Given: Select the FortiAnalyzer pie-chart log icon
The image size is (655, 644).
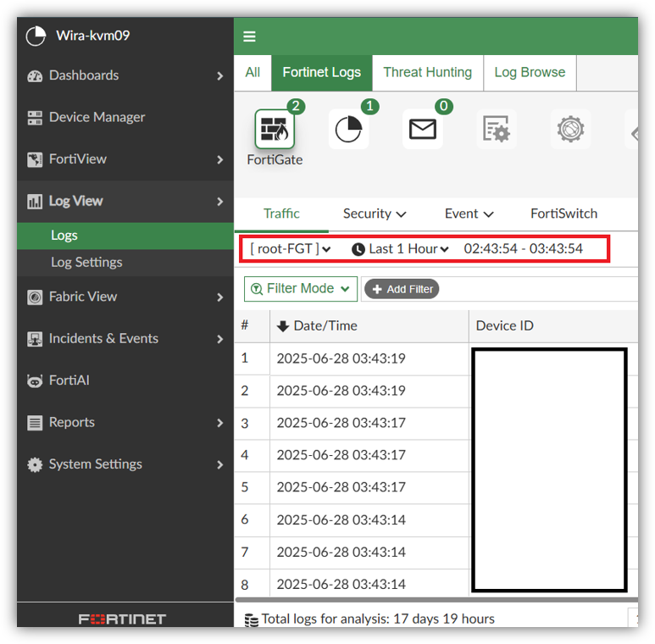Looking at the screenshot, I should click(348, 129).
